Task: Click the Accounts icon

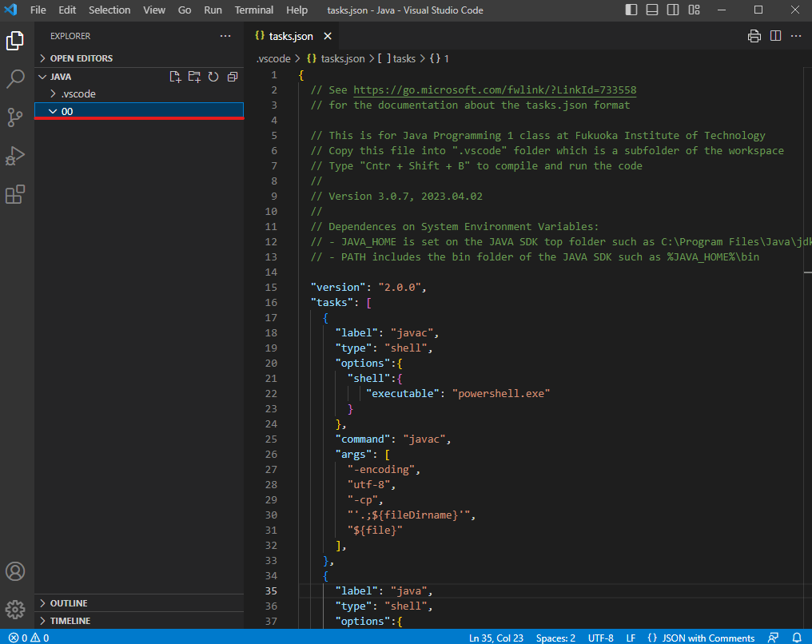Action: (15, 572)
